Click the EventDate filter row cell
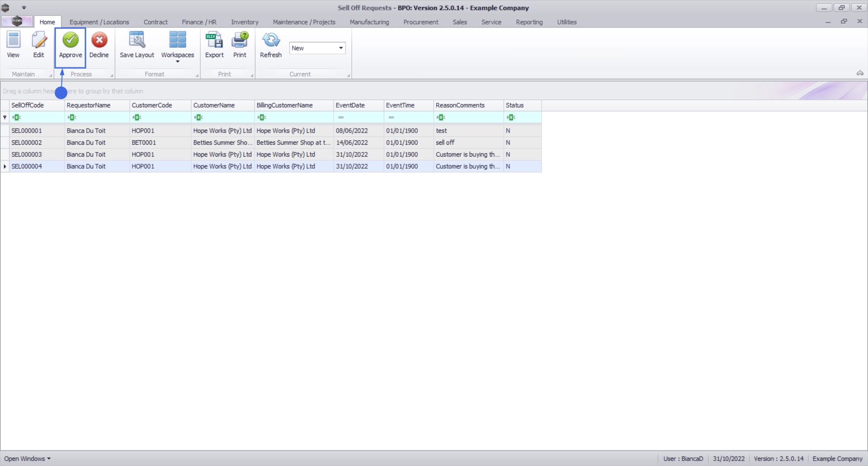 coord(359,118)
